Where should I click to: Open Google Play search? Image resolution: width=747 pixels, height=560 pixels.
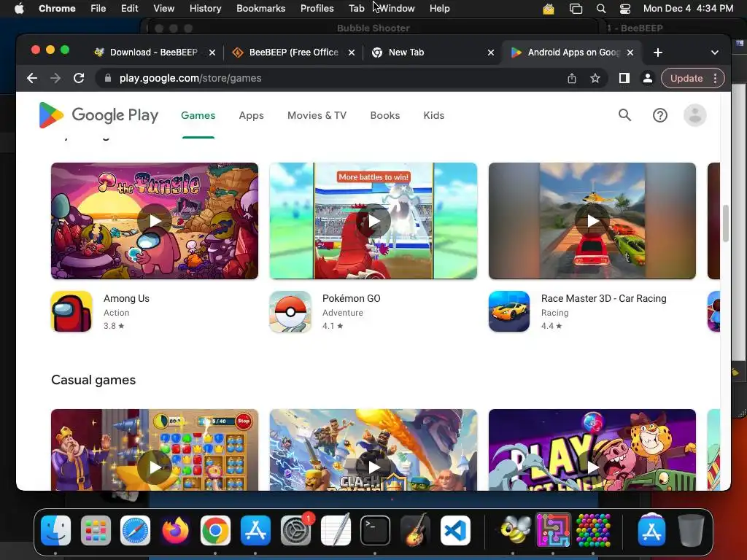[624, 114]
